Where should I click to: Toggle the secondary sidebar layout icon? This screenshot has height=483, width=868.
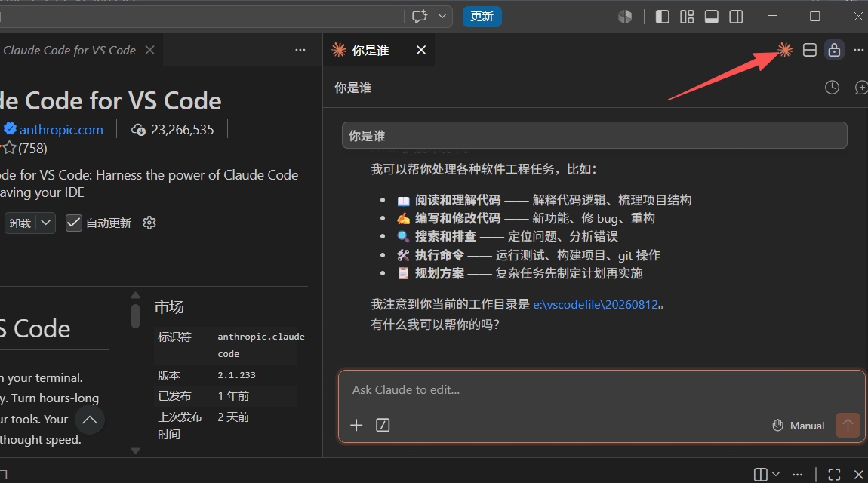coord(736,17)
